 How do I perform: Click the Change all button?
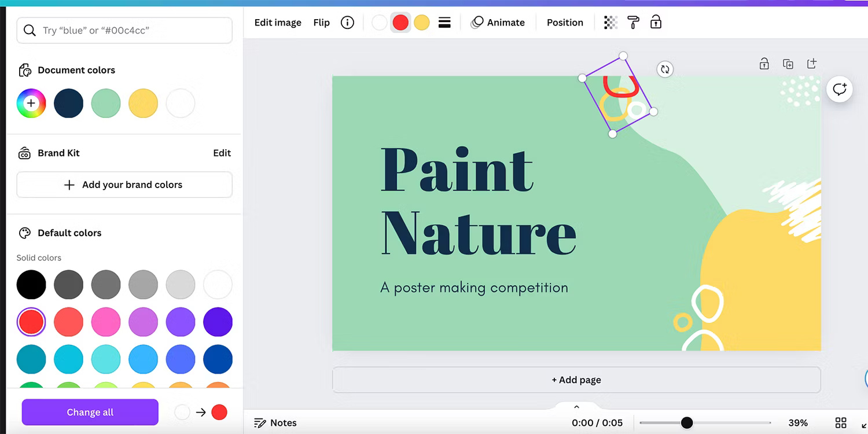click(90, 412)
